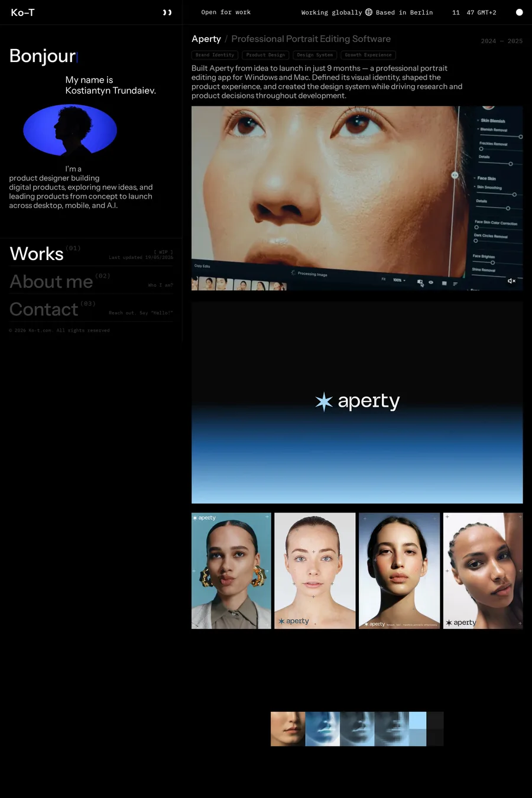Click the double crescent icon beside Ko-T

click(167, 12)
